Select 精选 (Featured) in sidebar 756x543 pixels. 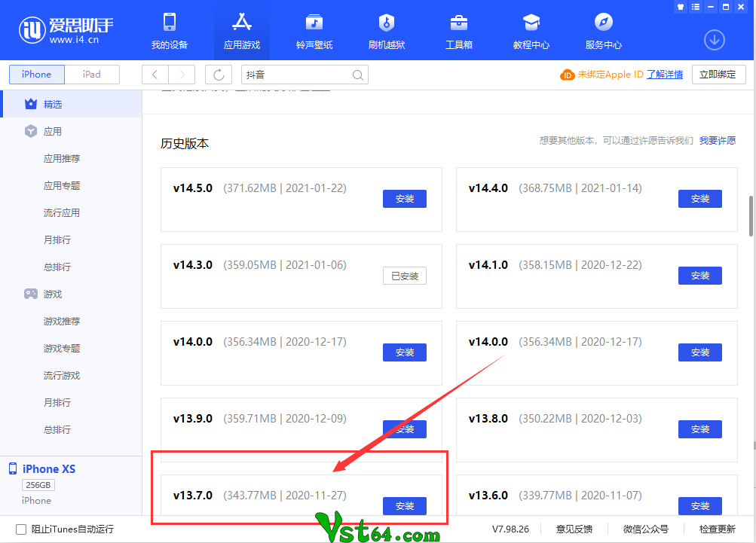[72, 104]
